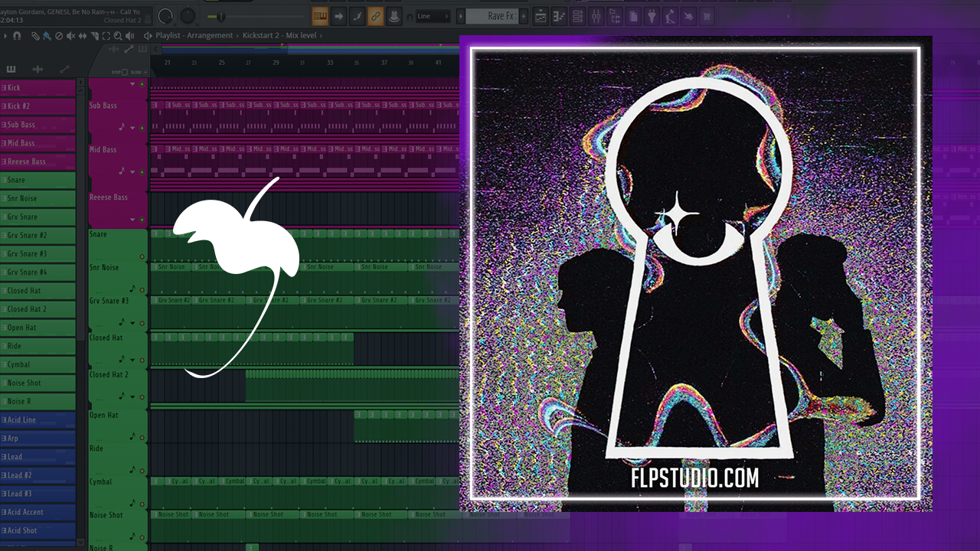Expand the Reeese Bass track arrow menu
Screen dimensions: 980x551
click(x=132, y=220)
